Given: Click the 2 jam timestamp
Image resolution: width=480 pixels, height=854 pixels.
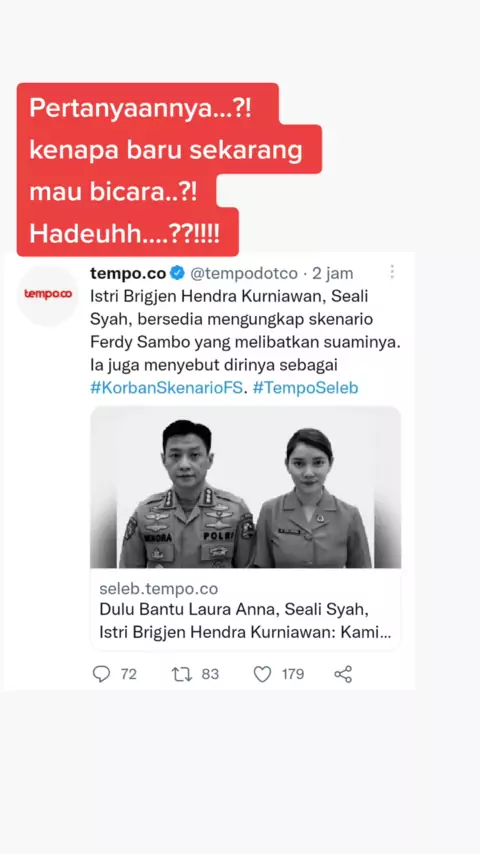Looking at the screenshot, I should (x=332, y=273).
